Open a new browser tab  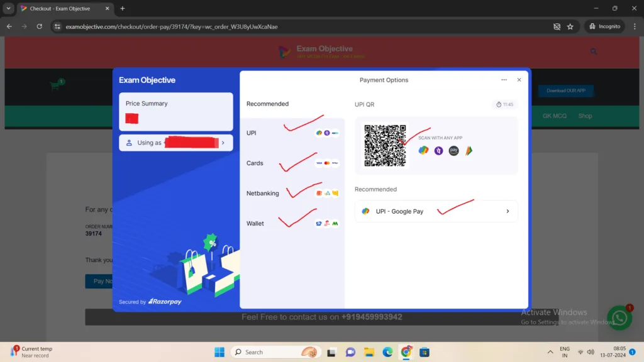(123, 9)
